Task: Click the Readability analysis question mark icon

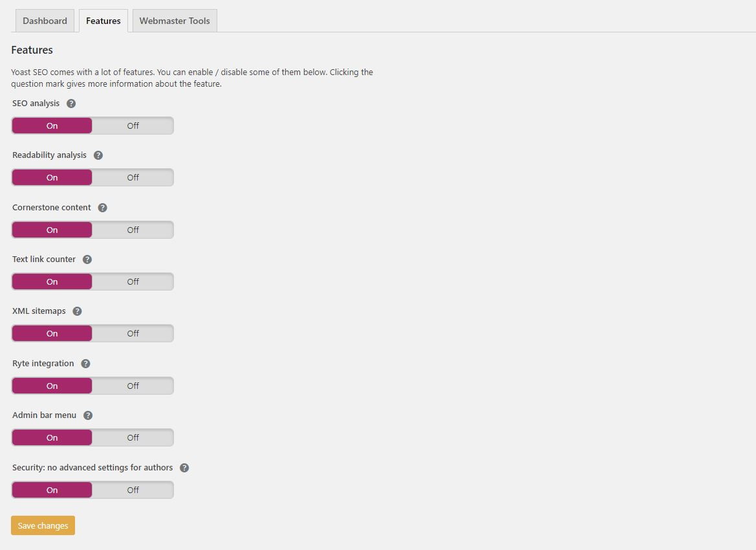Action: click(x=98, y=155)
